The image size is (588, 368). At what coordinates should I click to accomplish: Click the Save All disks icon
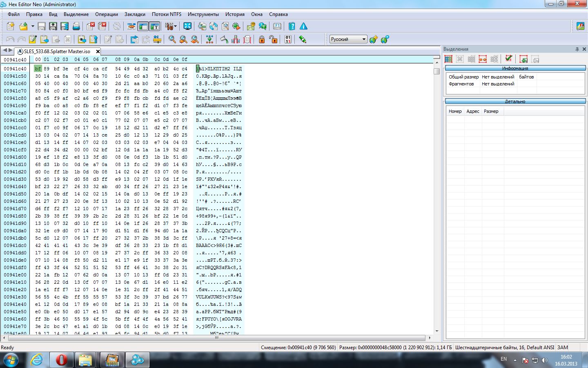click(65, 26)
